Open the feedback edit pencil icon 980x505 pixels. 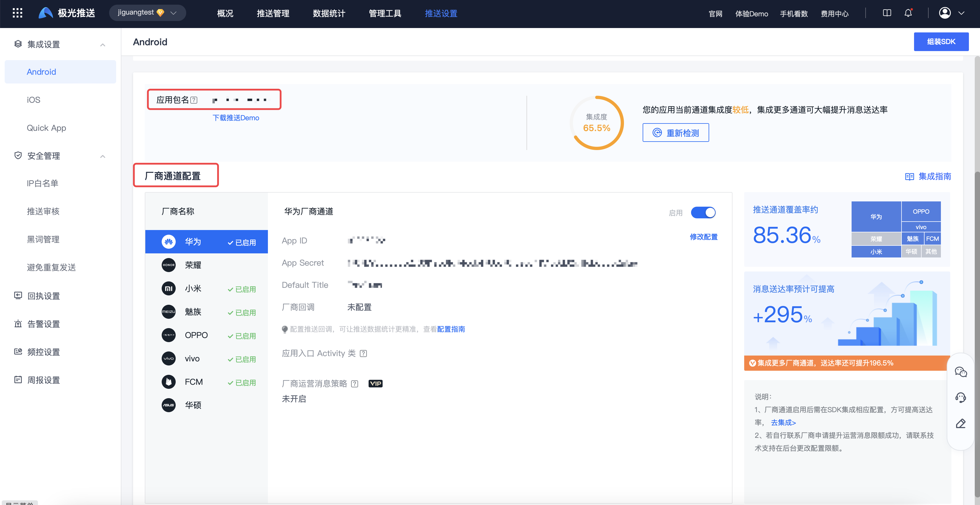pyautogui.click(x=961, y=424)
